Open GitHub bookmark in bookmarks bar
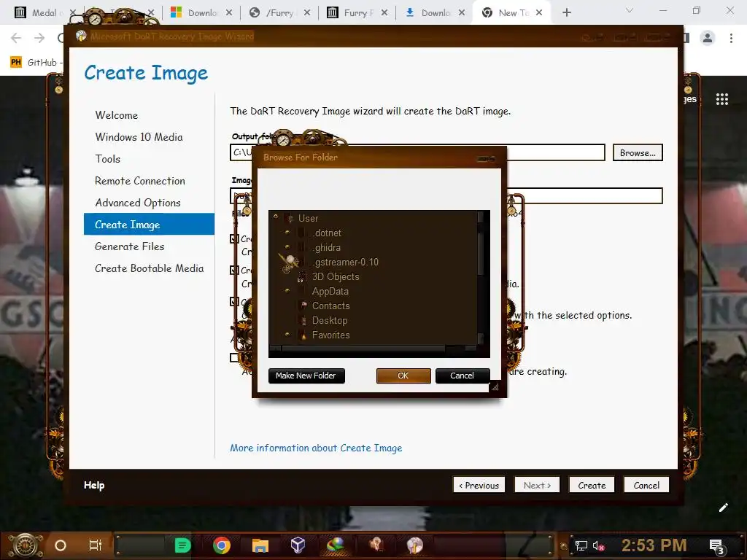 tap(36, 63)
